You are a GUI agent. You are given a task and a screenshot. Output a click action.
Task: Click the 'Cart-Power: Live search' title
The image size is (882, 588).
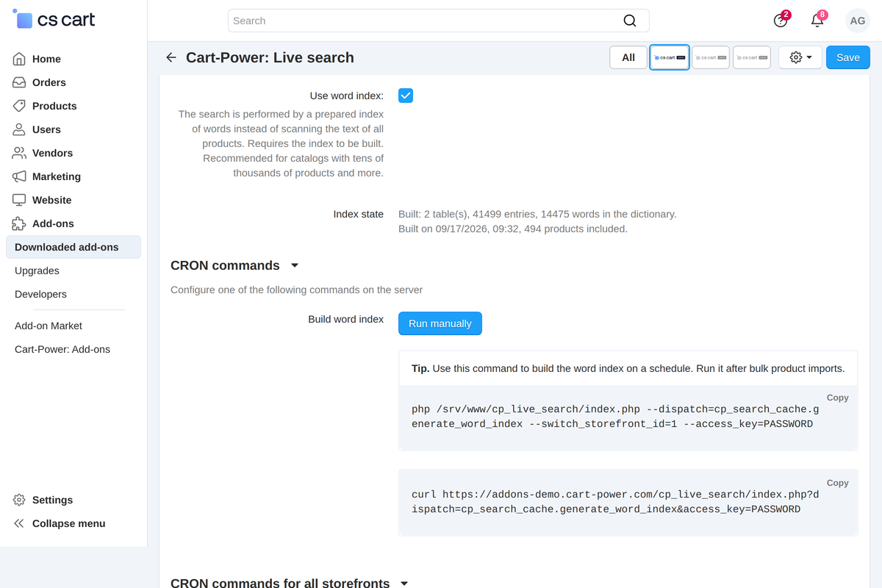(x=270, y=57)
